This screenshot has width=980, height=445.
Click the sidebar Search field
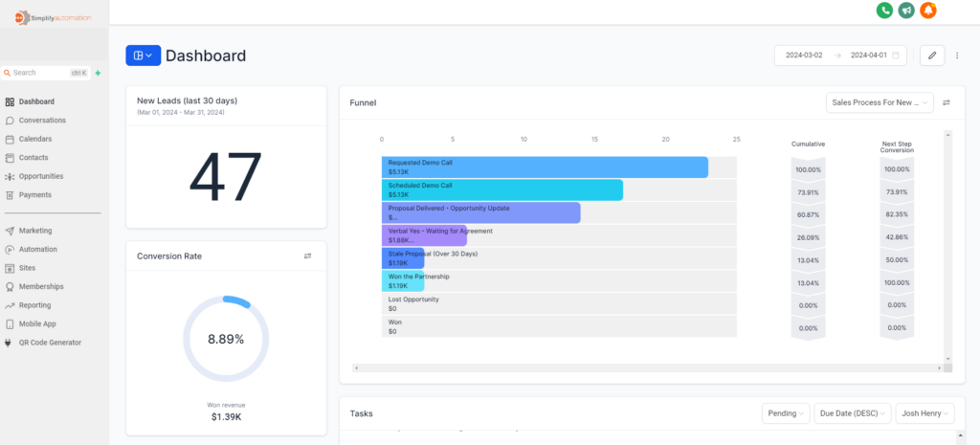coord(38,73)
